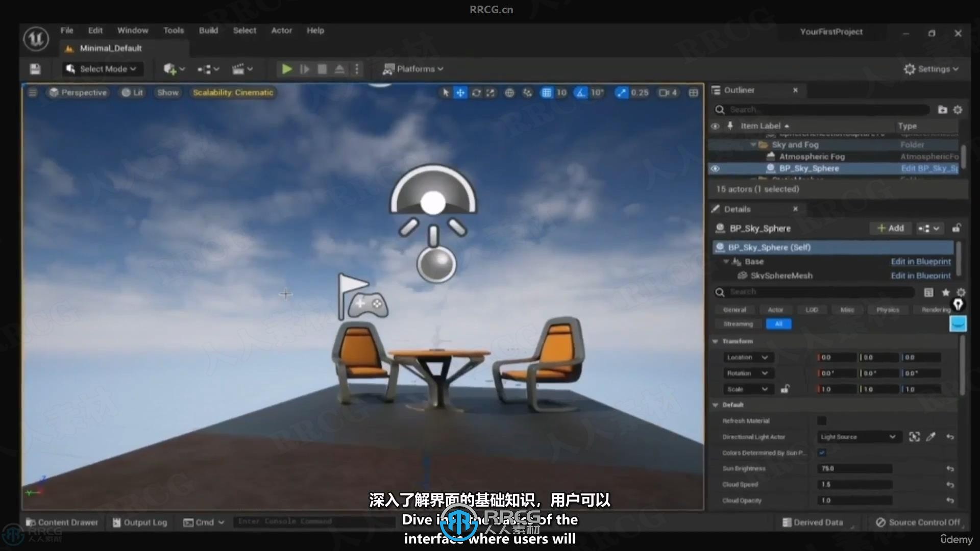This screenshot has height=551, width=980.
Task: Select the Rendering category filter
Action: (936, 310)
